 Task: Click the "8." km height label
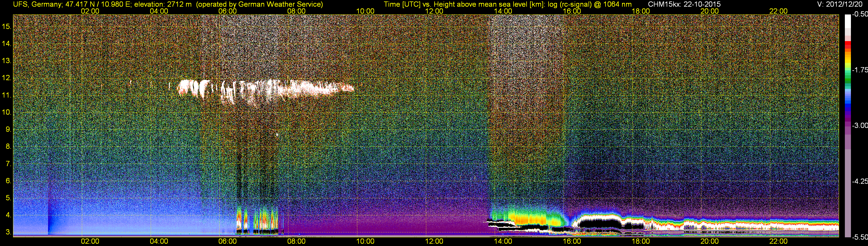tap(9, 147)
